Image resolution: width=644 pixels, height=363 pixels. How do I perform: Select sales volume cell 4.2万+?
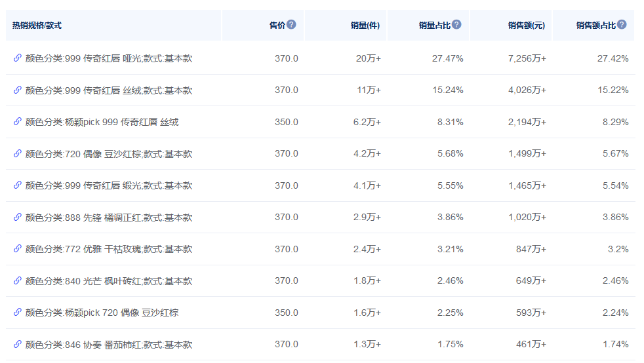(367, 154)
